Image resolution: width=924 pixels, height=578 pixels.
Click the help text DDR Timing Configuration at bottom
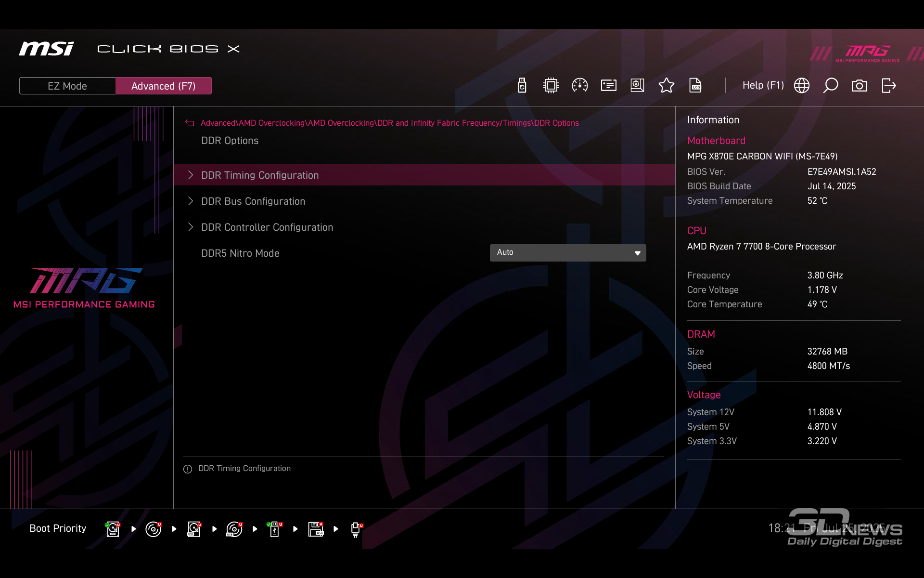pyautogui.click(x=244, y=469)
